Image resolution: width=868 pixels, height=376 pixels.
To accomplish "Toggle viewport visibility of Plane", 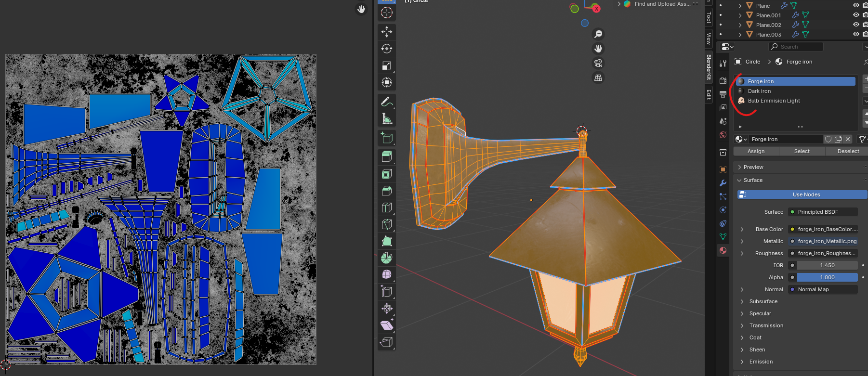I will [856, 5].
